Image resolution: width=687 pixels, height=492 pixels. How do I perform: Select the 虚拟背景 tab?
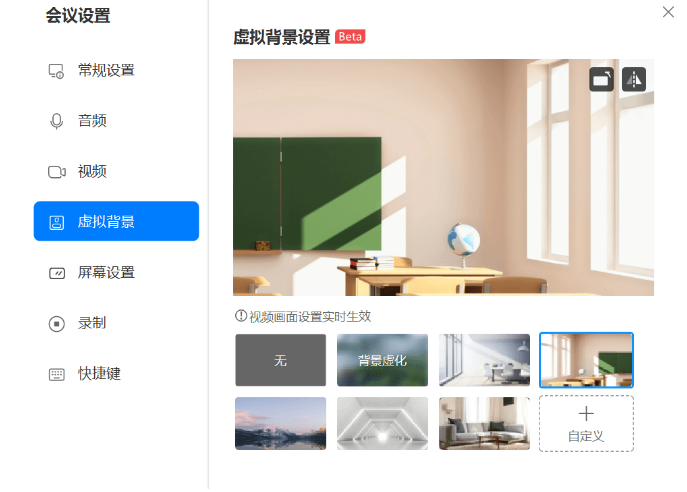point(116,221)
